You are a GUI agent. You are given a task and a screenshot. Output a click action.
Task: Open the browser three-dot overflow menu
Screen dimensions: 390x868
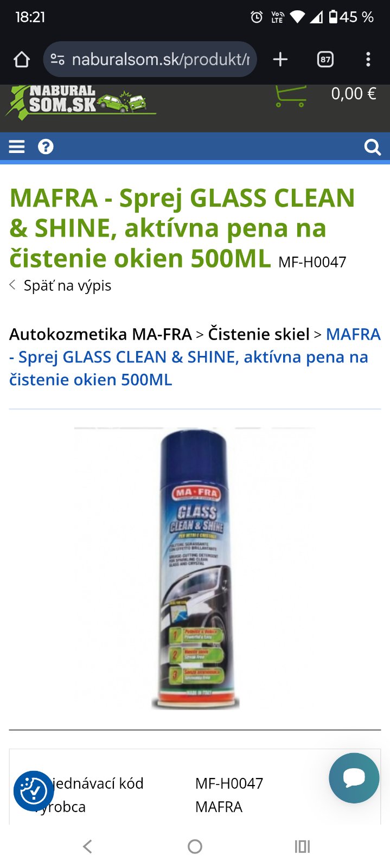368,59
